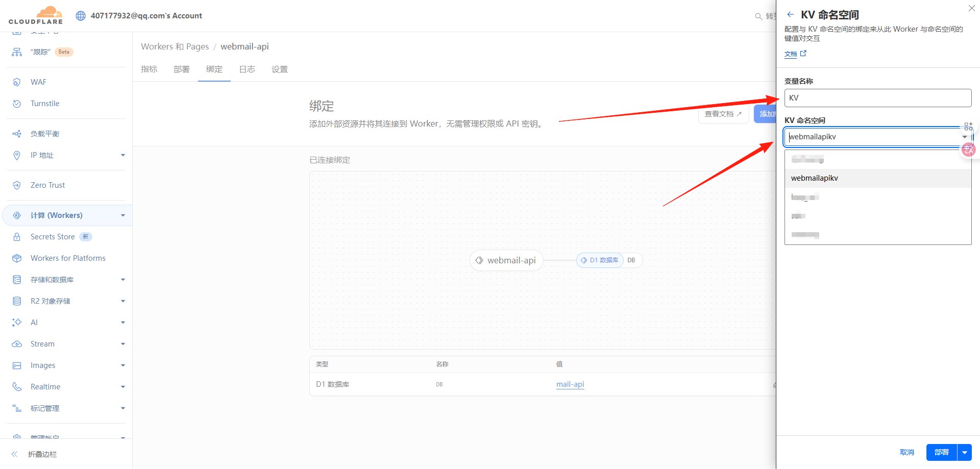
Task: Open 文档 via the external link icon
Action: (x=804, y=53)
